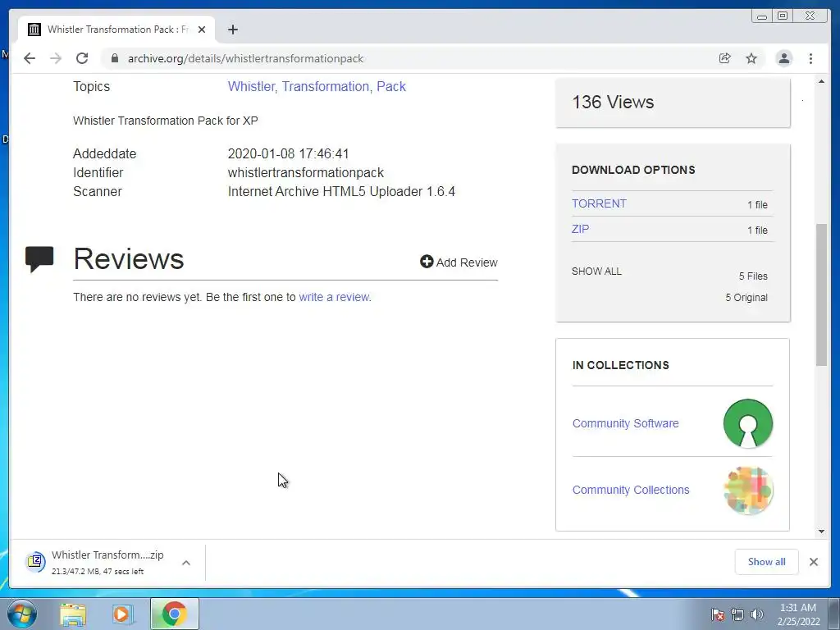Open the Whistler topic link
This screenshot has width=840, height=630.
tap(252, 86)
